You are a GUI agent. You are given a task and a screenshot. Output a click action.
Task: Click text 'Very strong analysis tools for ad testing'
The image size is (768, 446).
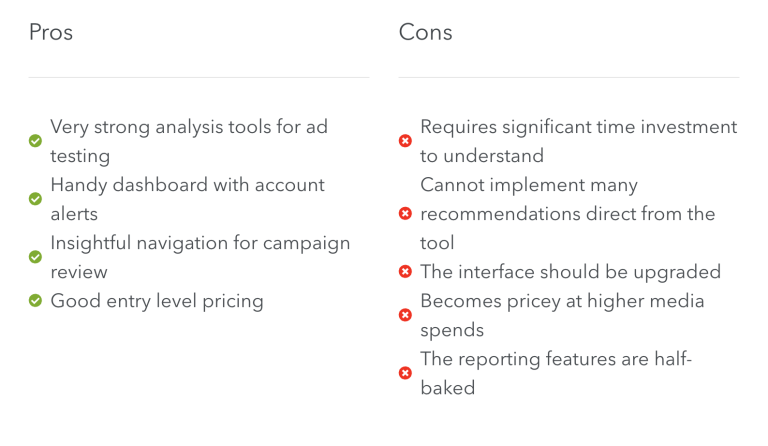(x=189, y=141)
